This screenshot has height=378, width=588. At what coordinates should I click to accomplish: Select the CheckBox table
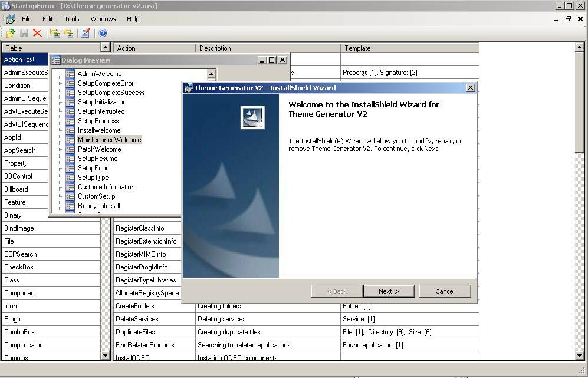tap(51, 267)
